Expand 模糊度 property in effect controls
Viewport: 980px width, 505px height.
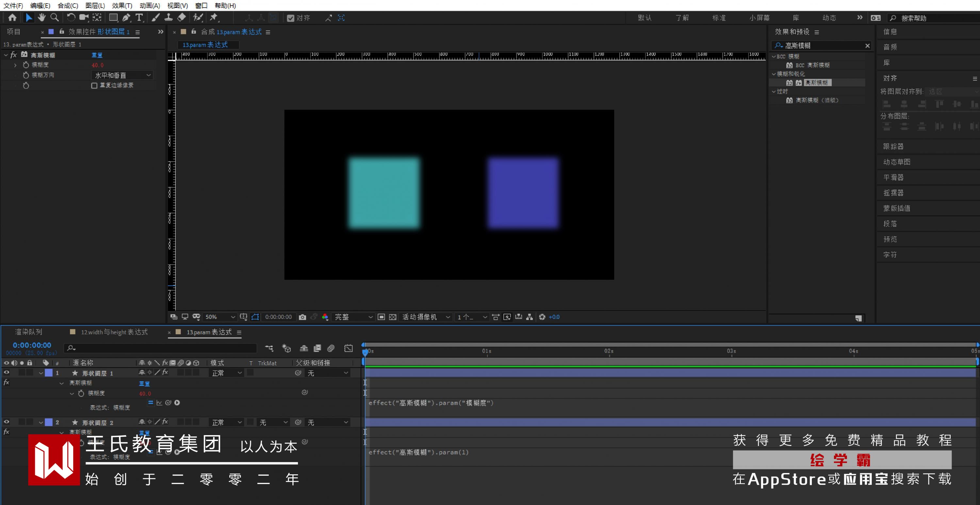pos(15,65)
